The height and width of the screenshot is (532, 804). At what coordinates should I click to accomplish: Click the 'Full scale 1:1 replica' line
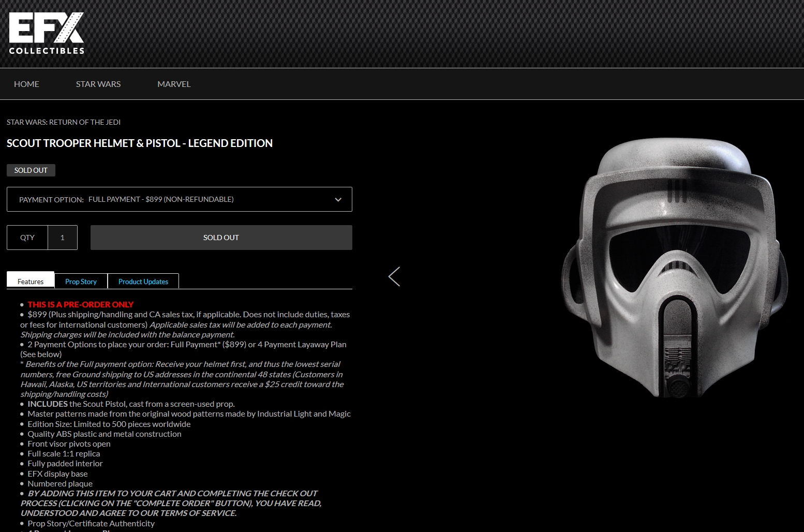pos(64,453)
